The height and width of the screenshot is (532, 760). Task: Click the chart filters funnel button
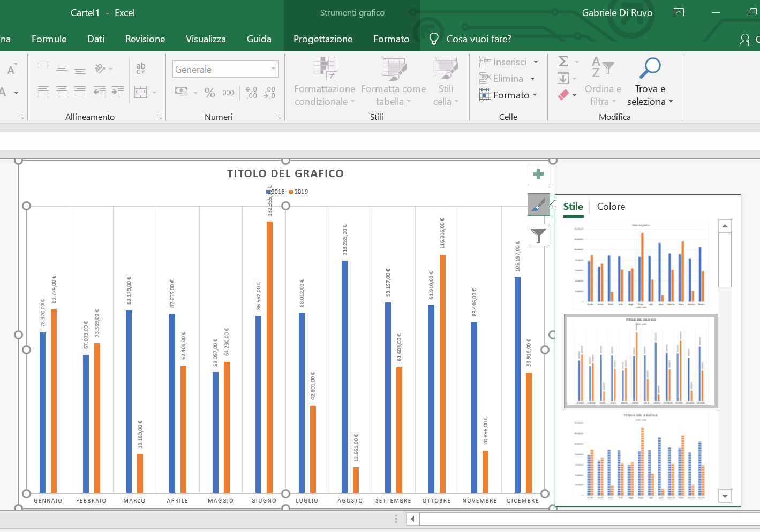pos(539,235)
